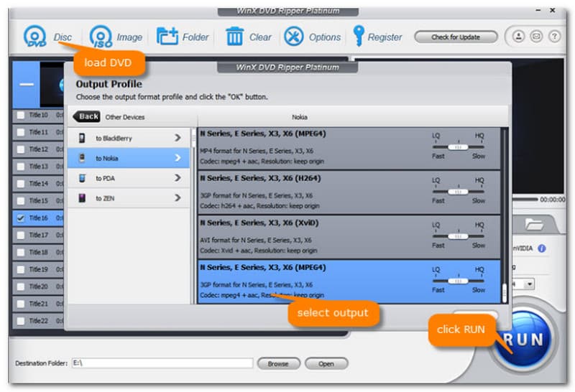Choose highlighted N Series MPEG4 3GP profile
575x392 pixels.
pyautogui.click(x=349, y=281)
